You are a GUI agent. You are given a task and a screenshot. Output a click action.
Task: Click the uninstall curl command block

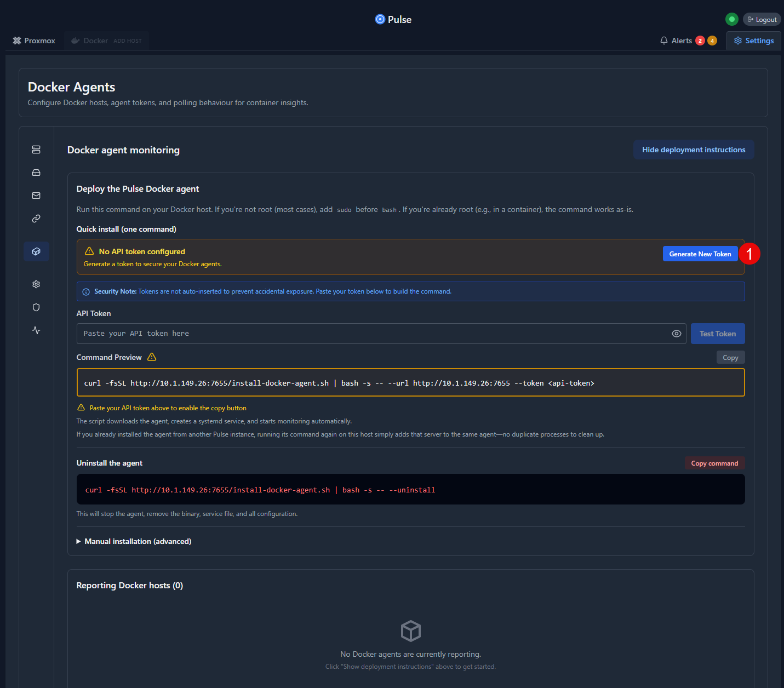click(x=411, y=489)
